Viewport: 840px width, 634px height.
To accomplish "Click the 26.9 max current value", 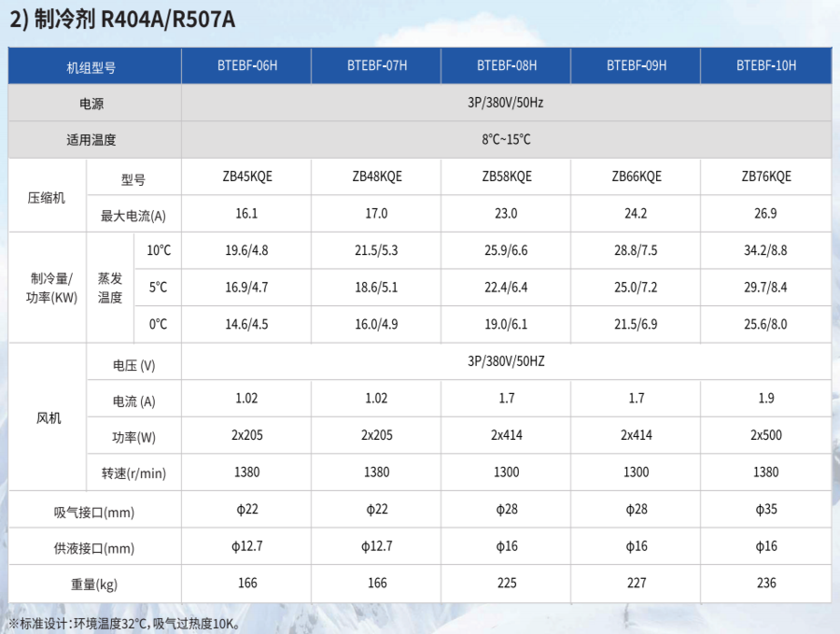I will click(x=765, y=214).
